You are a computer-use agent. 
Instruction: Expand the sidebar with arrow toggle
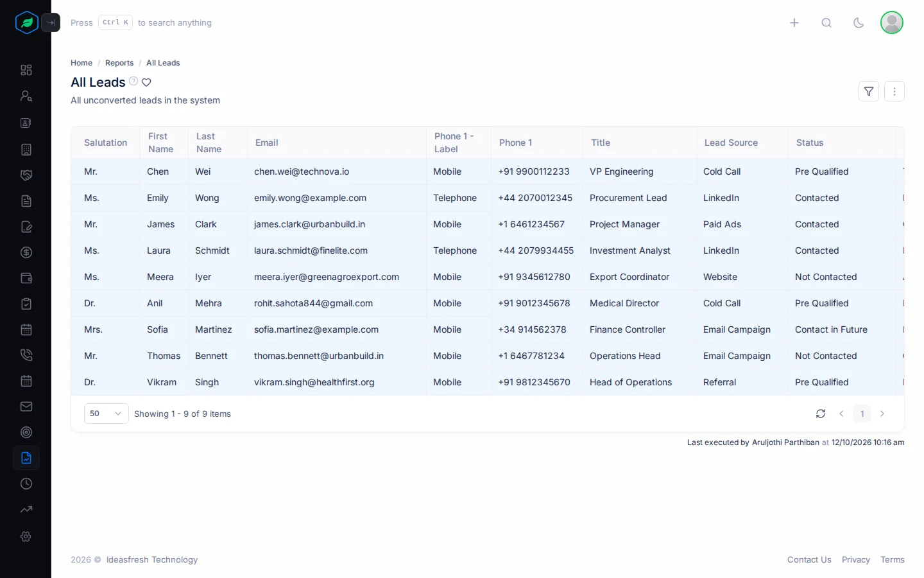(51, 22)
